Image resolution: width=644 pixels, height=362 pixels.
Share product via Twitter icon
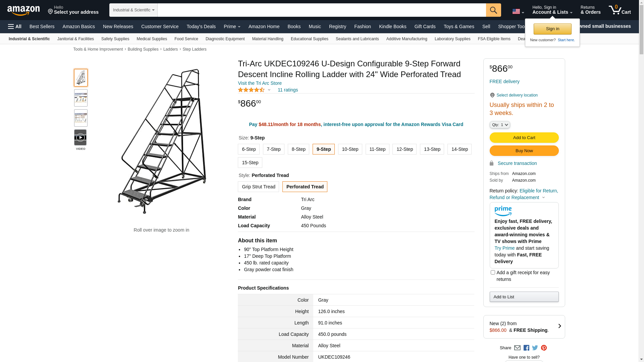[535, 348]
